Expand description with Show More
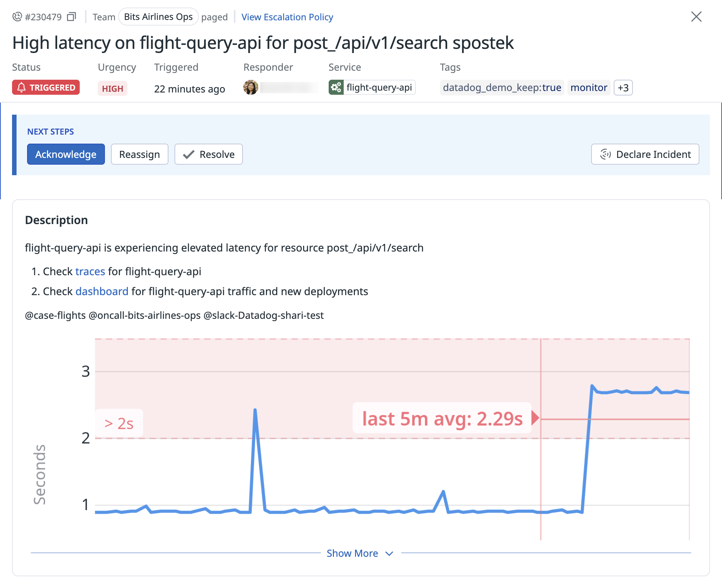722x588 pixels. (x=352, y=553)
